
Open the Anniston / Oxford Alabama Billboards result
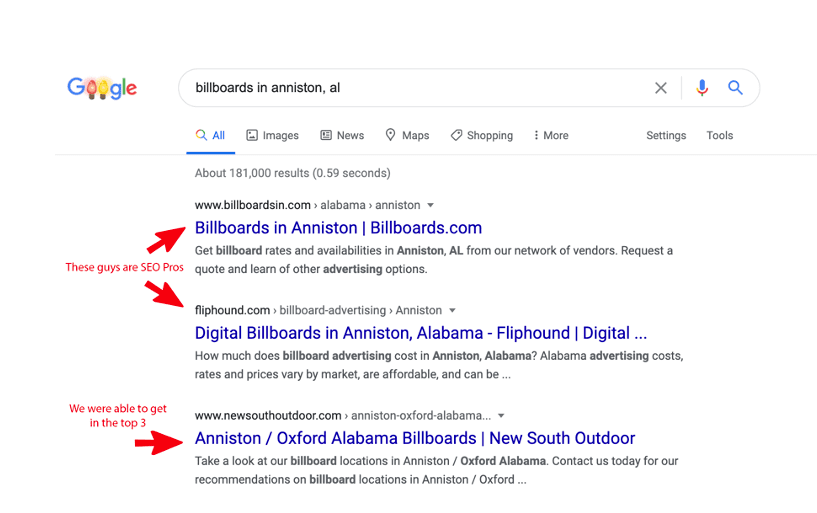click(415, 438)
